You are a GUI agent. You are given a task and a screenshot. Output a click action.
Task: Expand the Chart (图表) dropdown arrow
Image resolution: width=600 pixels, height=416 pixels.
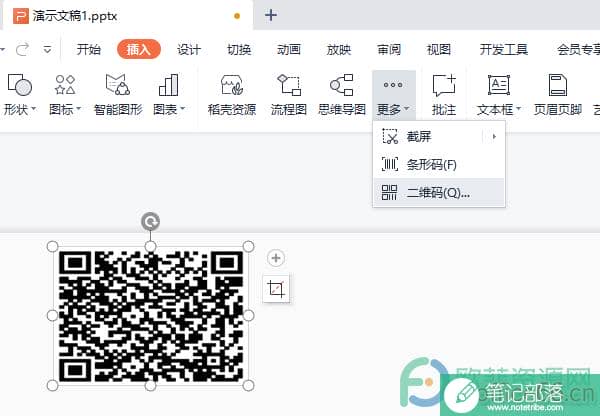183,109
